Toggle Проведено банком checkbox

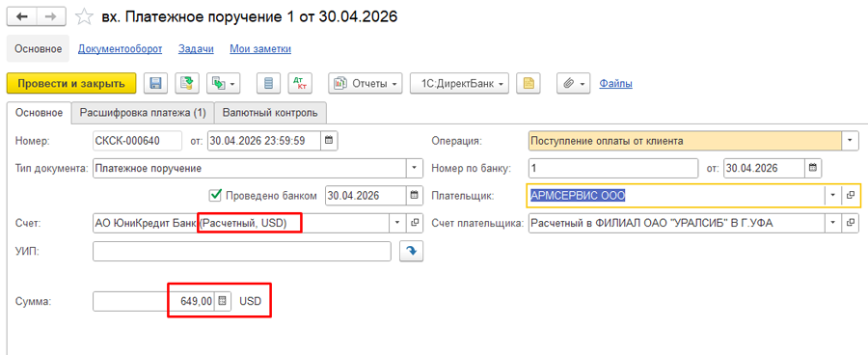point(215,195)
